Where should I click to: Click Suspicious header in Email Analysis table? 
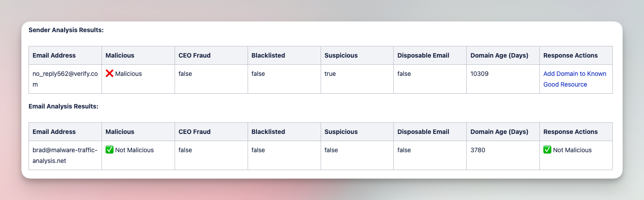[x=341, y=132]
